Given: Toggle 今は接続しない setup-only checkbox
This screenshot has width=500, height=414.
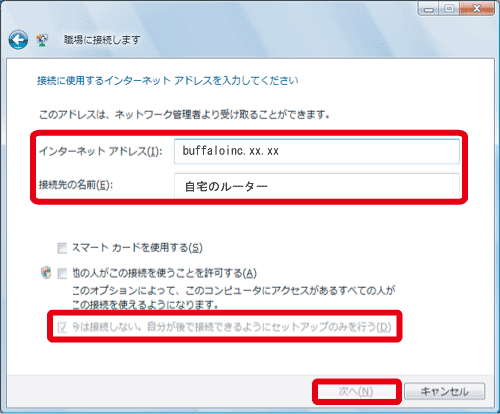Looking at the screenshot, I should (62, 327).
